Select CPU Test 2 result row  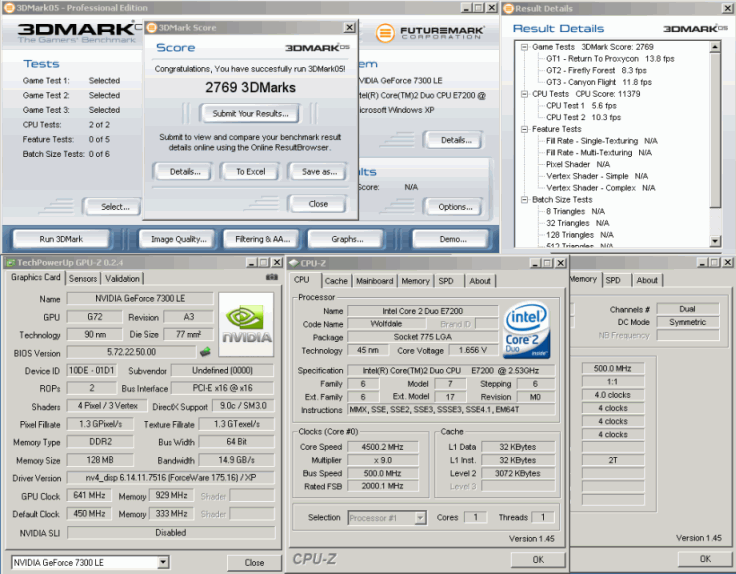click(583, 117)
